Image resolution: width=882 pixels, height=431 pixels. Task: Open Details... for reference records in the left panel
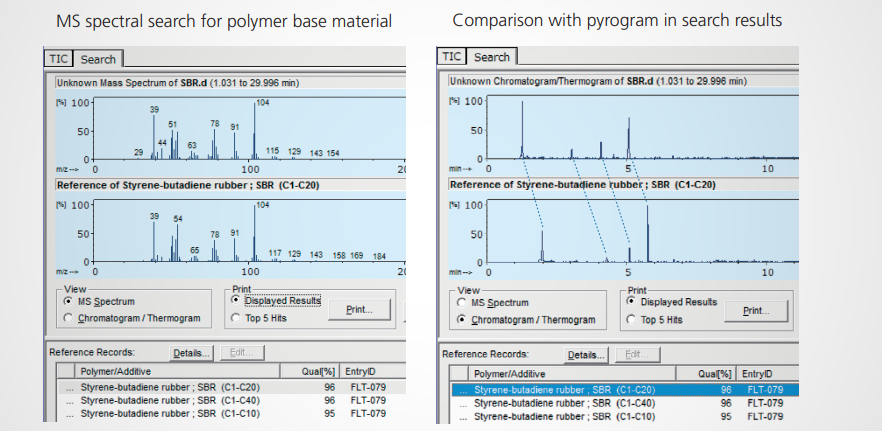click(x=192, y=353)
